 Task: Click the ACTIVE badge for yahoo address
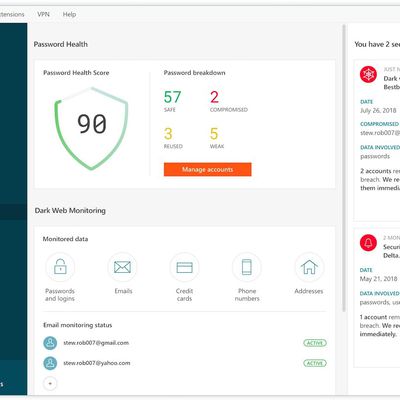point(315,363)
